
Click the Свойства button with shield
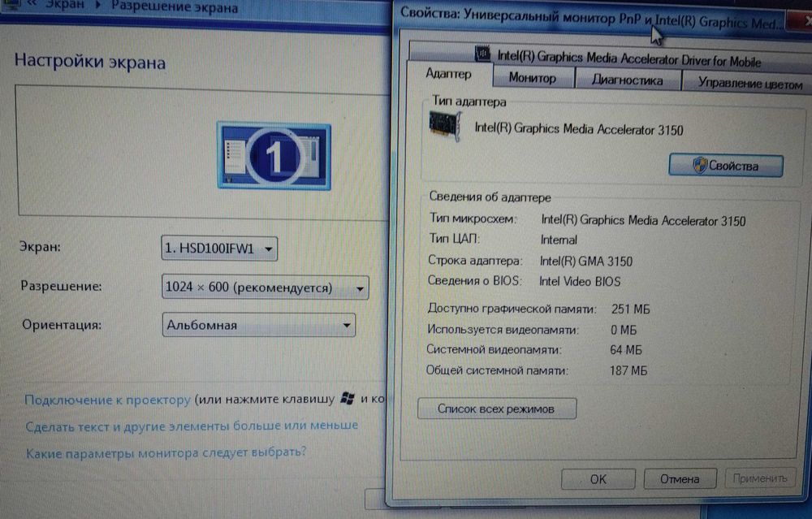pos(725,166)
